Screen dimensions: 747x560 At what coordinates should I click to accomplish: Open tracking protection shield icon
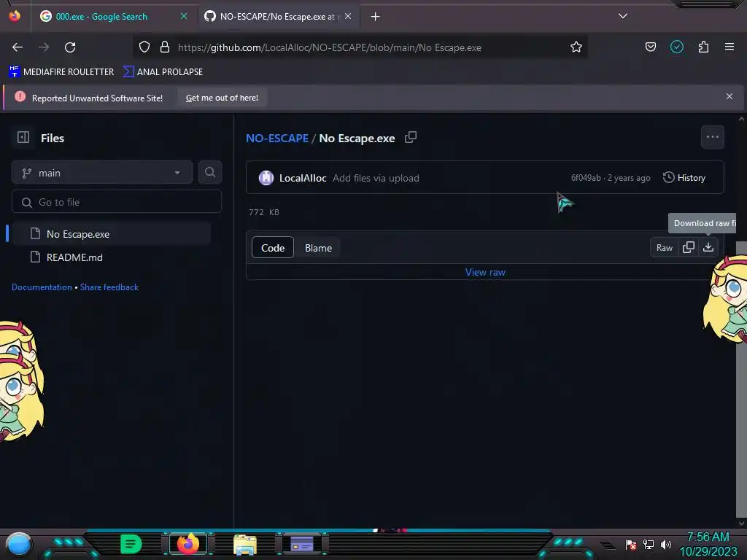[144, 47]
